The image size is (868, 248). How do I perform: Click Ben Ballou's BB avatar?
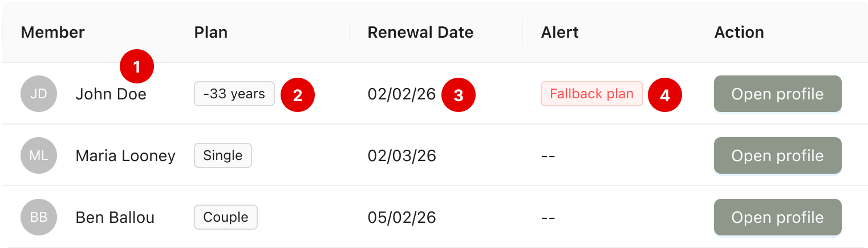coord(39,217)
